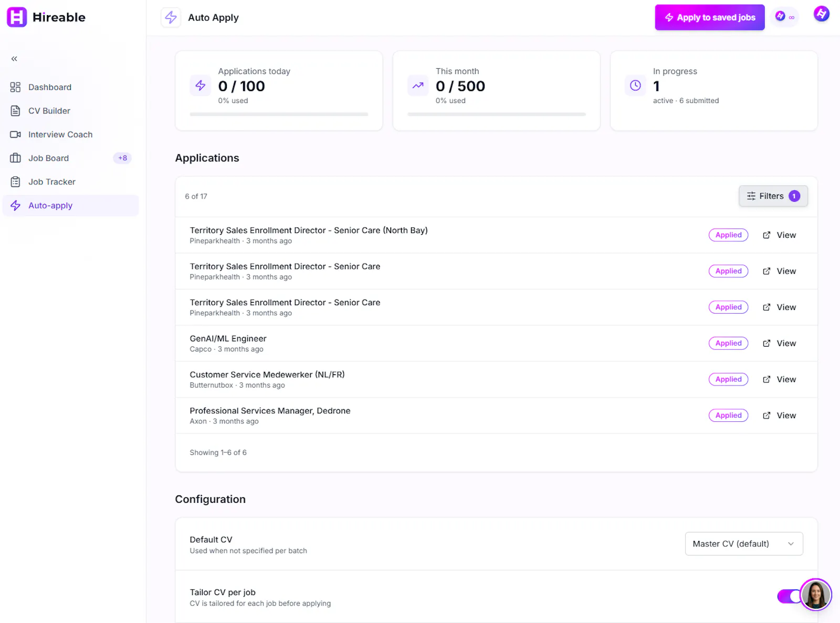
Task: Click external link icon for Customer Service Medewerker
Action: click(766, 379)
